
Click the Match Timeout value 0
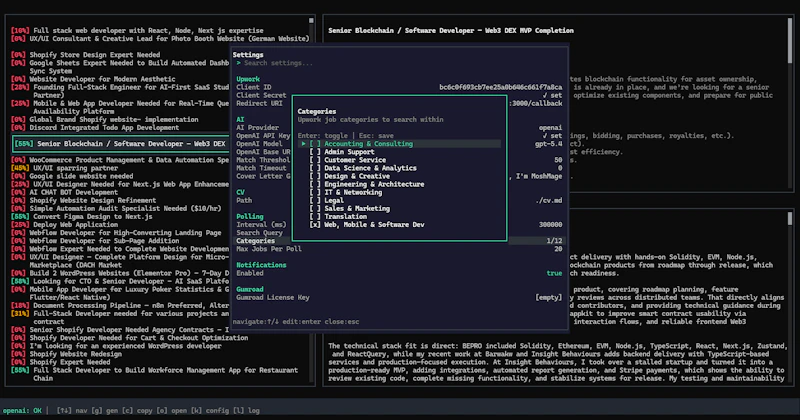(x=560, y=168)
